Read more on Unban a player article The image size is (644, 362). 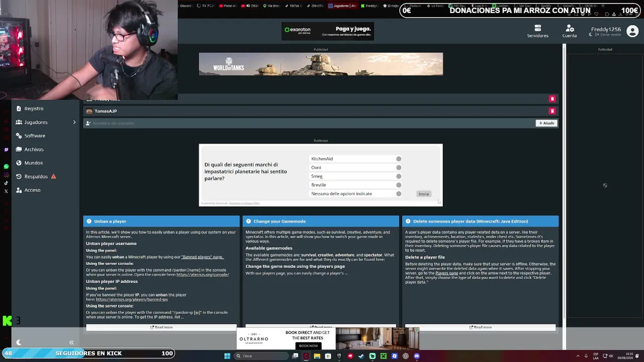coord(162,327)
